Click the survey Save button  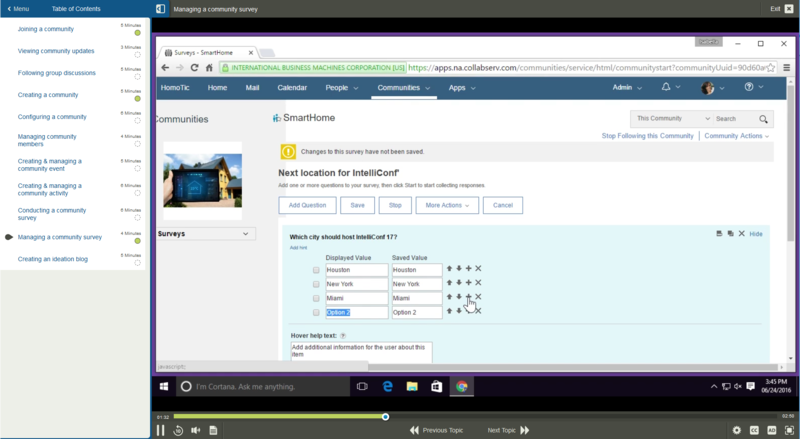point(357,205)
